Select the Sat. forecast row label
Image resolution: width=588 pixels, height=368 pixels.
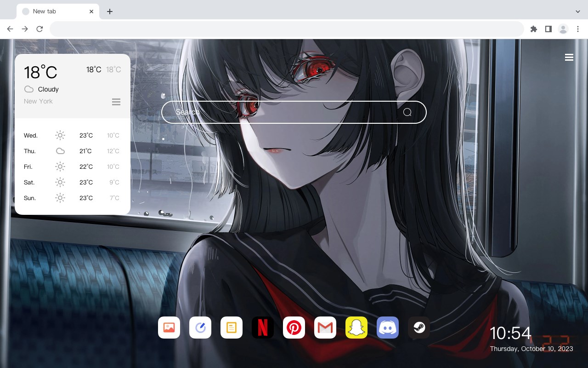pos(29,182)
